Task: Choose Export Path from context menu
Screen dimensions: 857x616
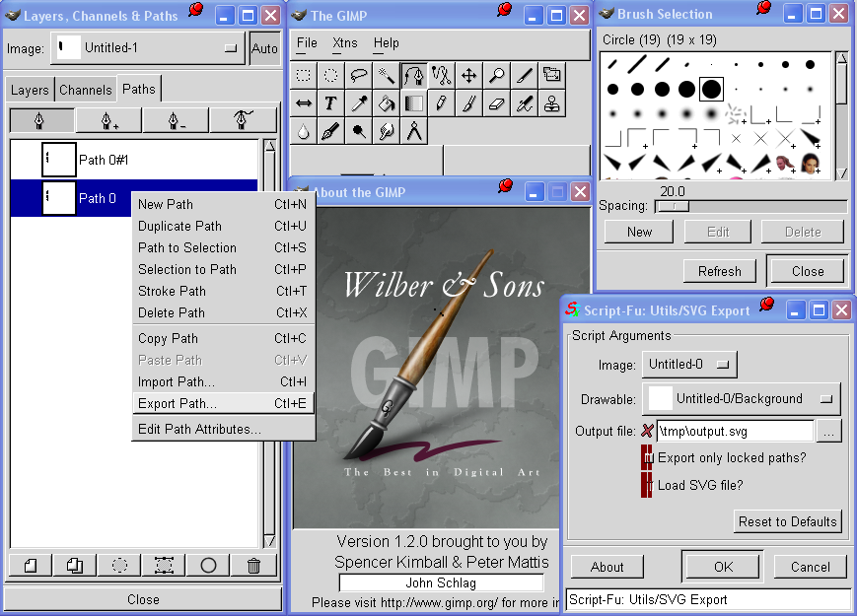Action: 223,403
